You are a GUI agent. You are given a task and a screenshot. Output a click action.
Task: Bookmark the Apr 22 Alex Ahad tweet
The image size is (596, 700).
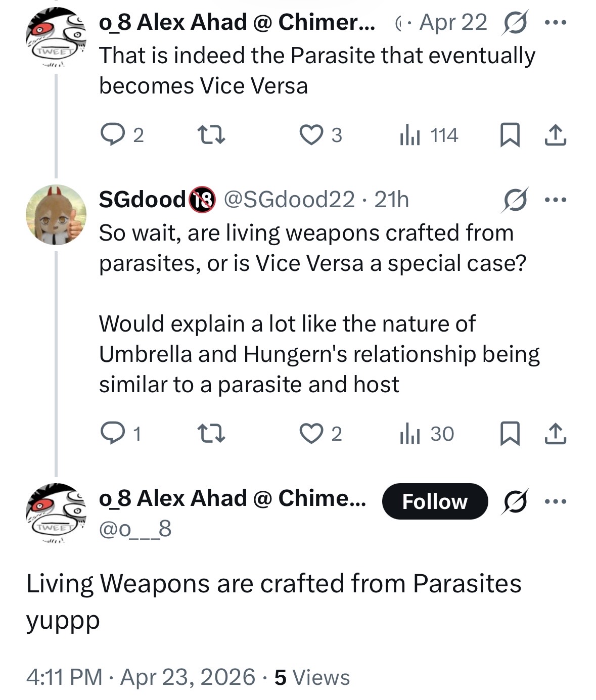[510, 135]
